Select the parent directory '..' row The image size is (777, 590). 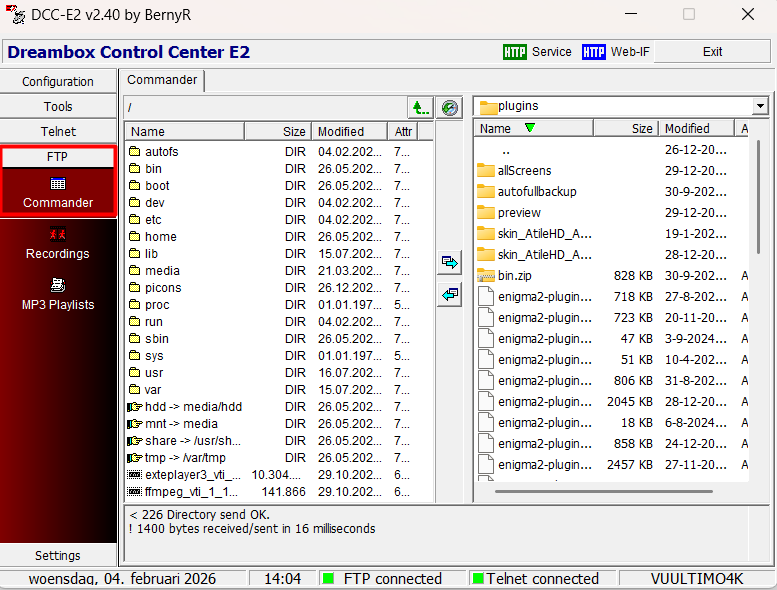click(612, 150)
